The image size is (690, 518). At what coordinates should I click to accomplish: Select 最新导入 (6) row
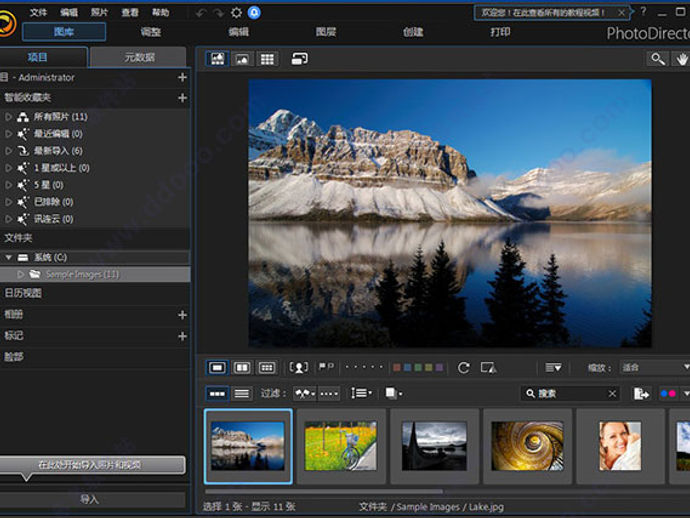tap(95, 151)
